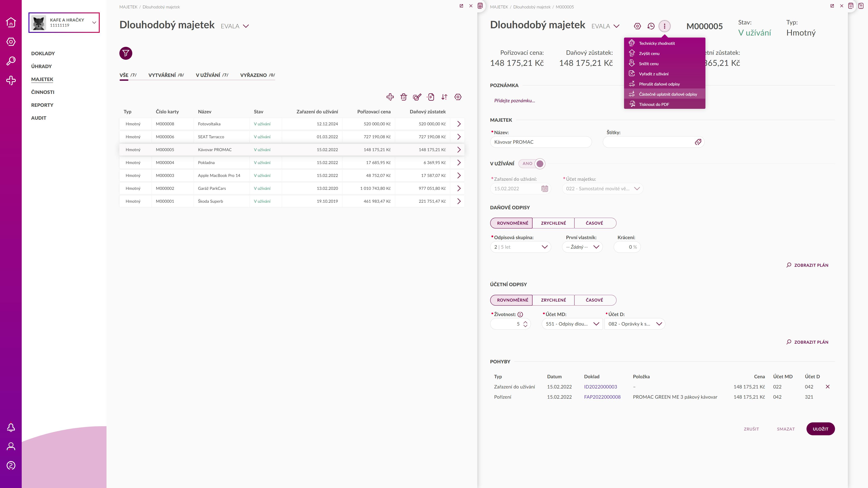The width and height of the screenshot is (868, 488).
Task: Open the help question mark icon
Action: [x=11, y=465]
